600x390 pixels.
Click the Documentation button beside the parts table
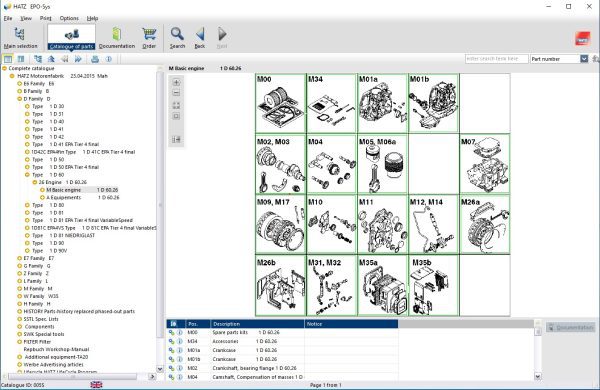pos(571,328)
